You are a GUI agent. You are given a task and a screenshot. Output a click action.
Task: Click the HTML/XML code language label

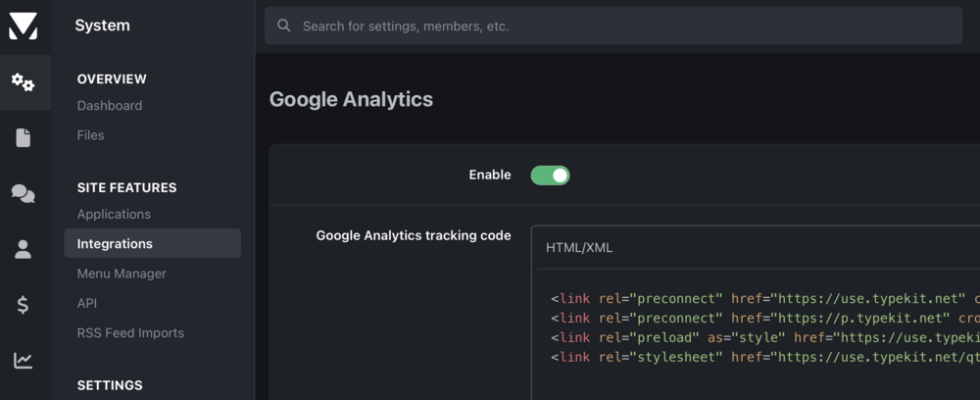579,248
